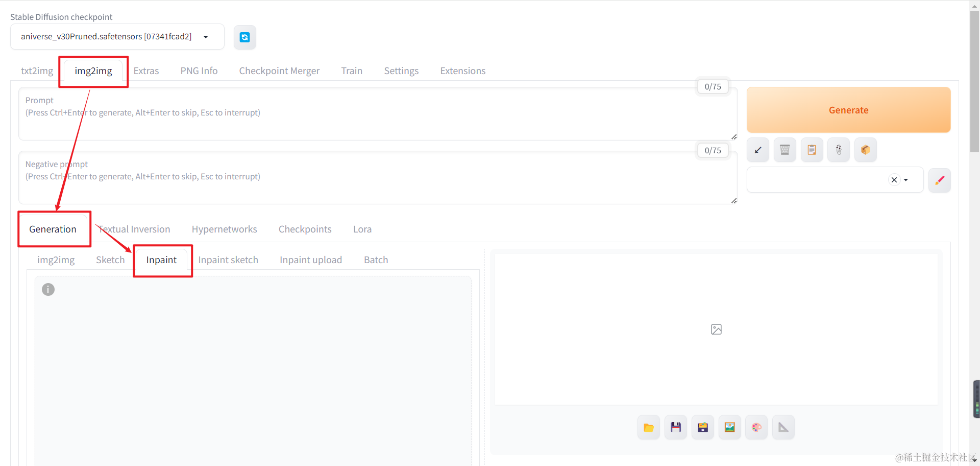Select the Generation tab
The height and width of the screenshot is (466, 980).
click(x=53, y=229)
